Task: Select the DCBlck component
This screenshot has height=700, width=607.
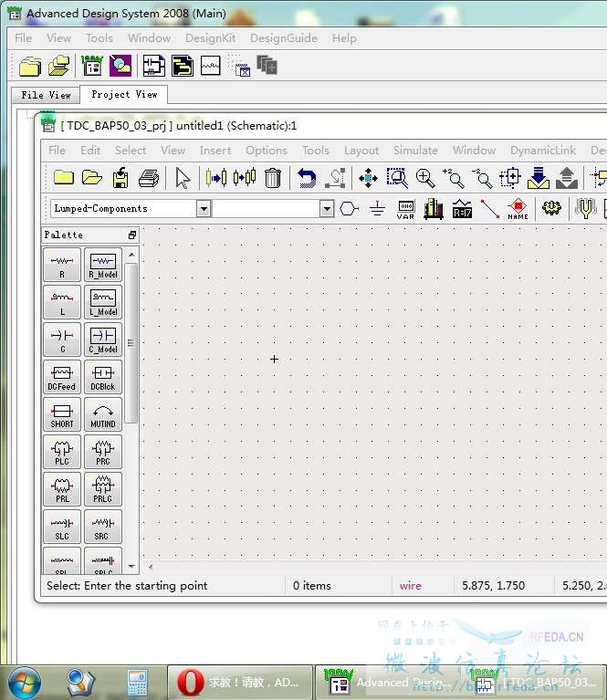Action: [103, 378]
